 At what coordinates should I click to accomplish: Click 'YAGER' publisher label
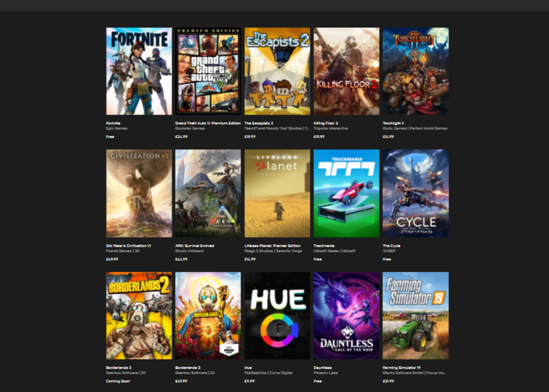pyautogui.click(x=389, y=251)
